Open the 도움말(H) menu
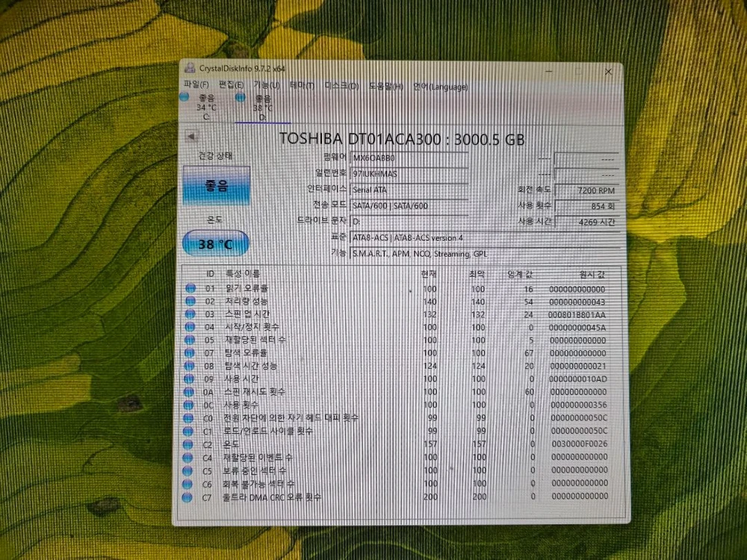The image size is (747, 560). 386,87
